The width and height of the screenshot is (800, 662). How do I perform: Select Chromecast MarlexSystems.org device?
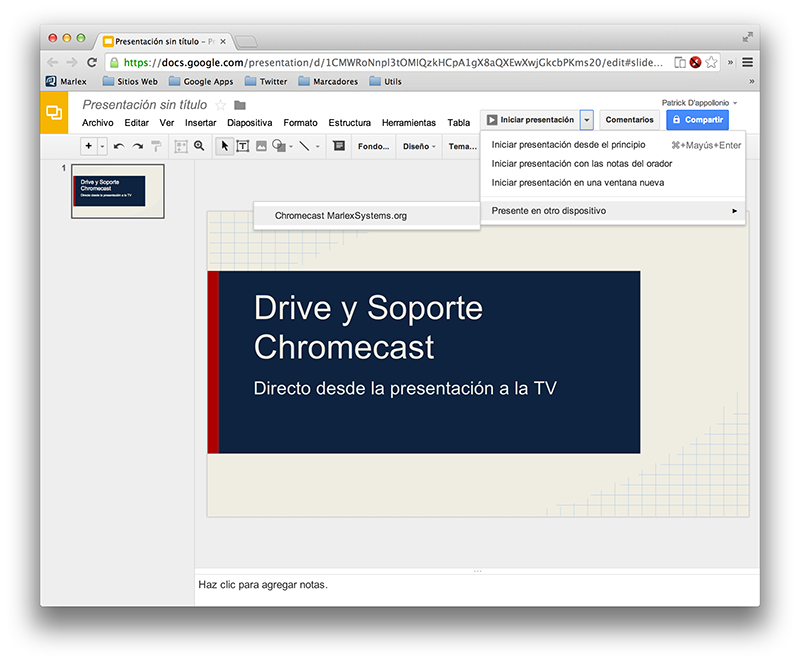tap(367, 216)
